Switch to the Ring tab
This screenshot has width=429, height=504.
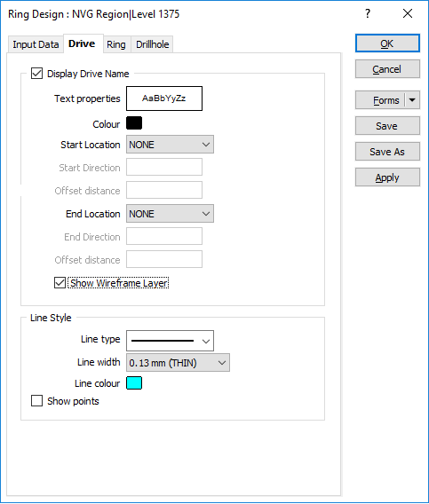[116, 44]
